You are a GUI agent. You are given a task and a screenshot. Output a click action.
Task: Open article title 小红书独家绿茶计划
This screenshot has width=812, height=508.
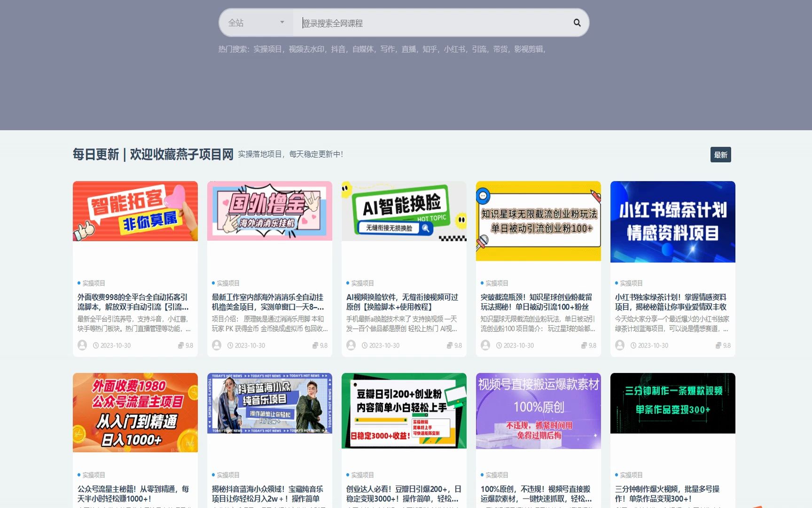(671, 302)
